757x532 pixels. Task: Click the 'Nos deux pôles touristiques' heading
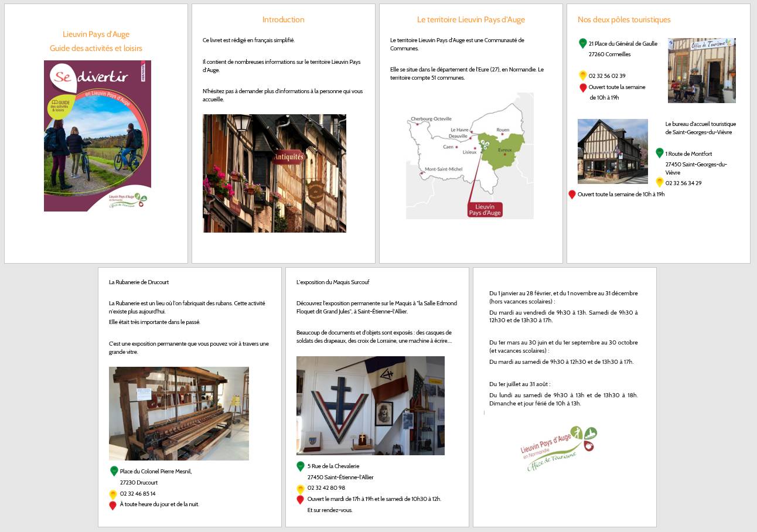coord(624,19)
